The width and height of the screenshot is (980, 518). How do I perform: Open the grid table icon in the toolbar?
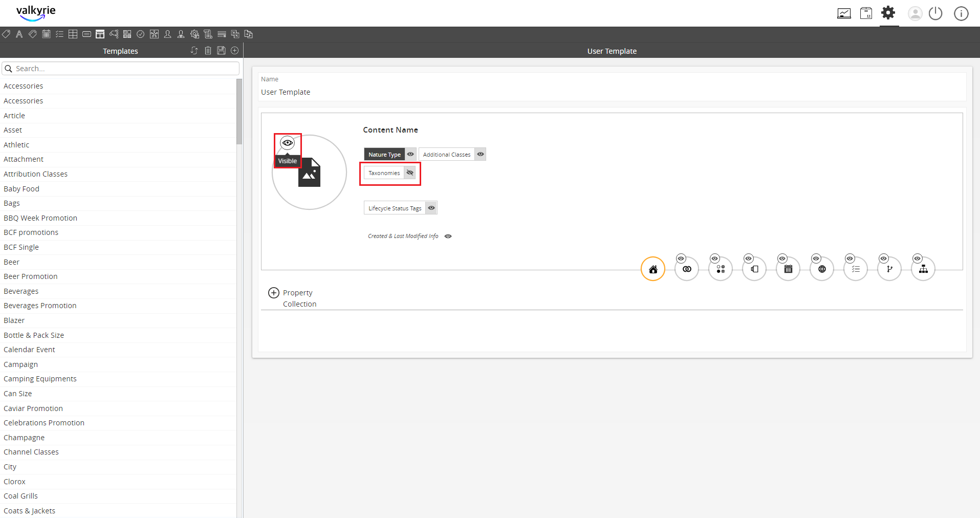coord(73,34)
